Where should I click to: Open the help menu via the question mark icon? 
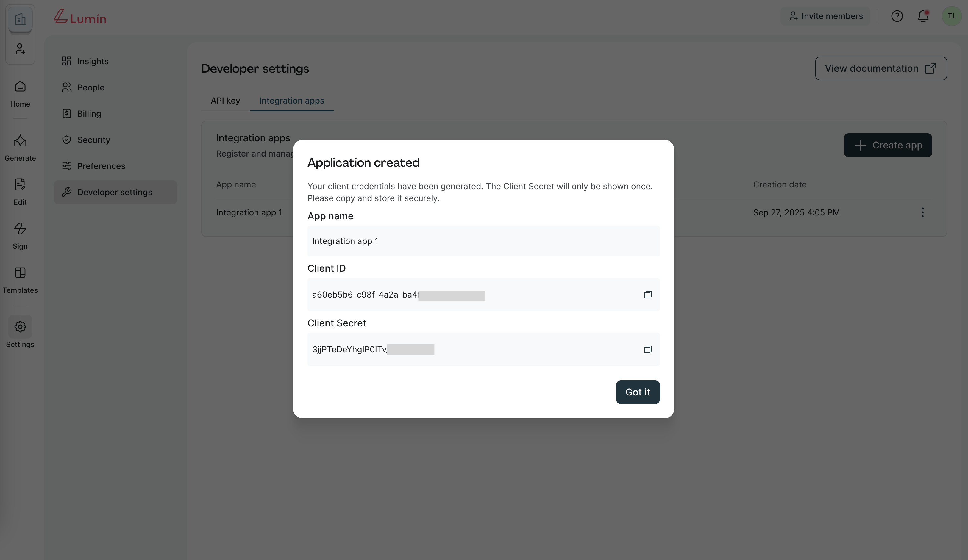click(x=897, y=16)
